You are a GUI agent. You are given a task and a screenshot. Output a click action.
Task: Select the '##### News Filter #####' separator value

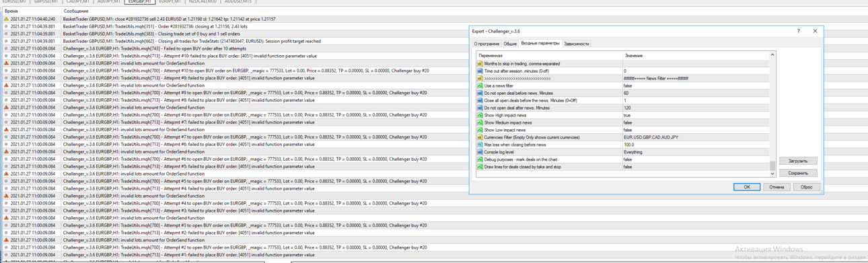[656, 79]
